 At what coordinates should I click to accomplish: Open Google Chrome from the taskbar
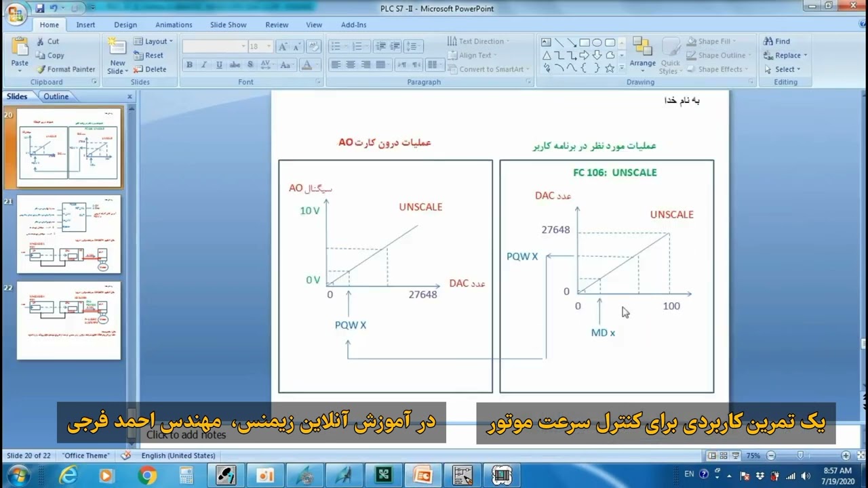pos(147,476)
